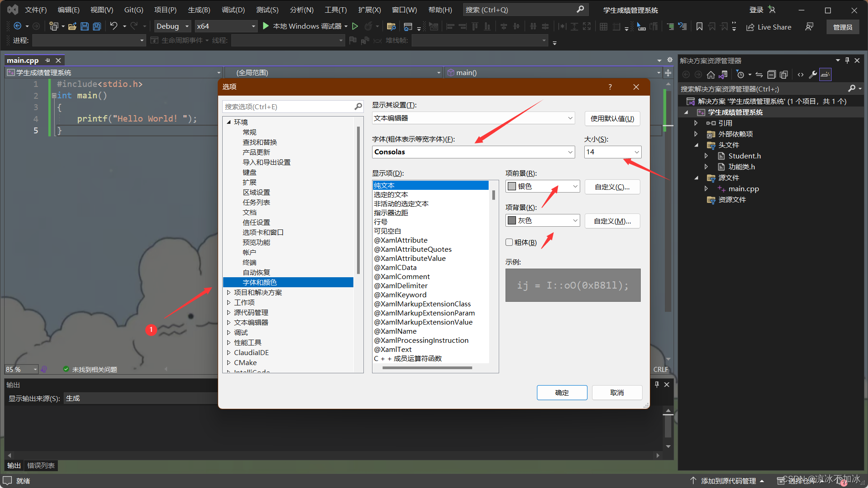Click the New Project toolbar icon
868x488 pixels.
click(54, 26)
